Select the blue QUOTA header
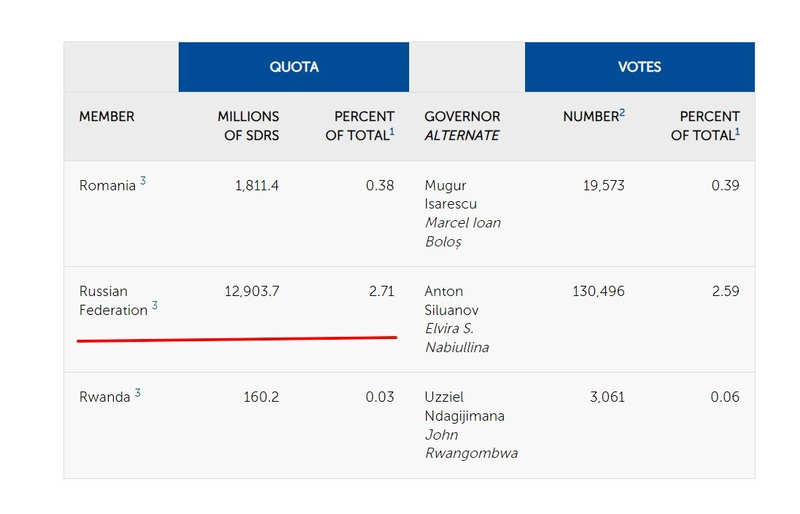This screenshot has width=800, height=514. click(x=294, y=67)
